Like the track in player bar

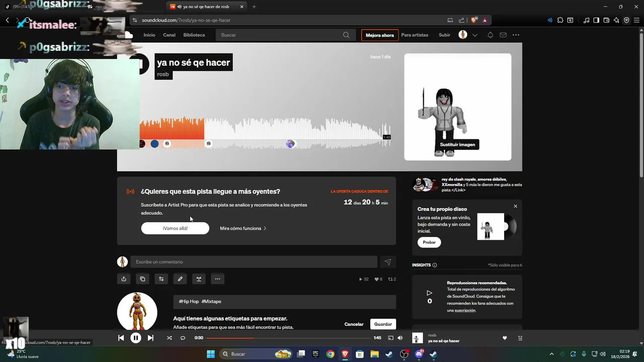505,338
